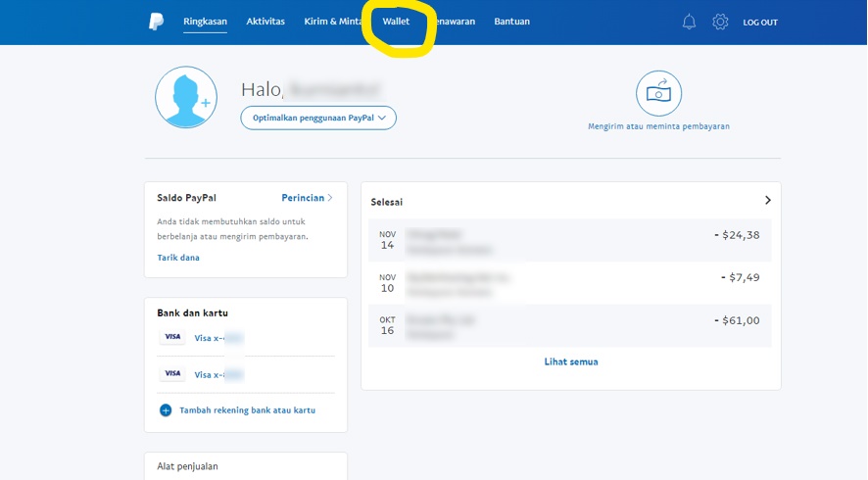
Task: Open the Kirim & Minta menu
Action: tap(333, 22)
